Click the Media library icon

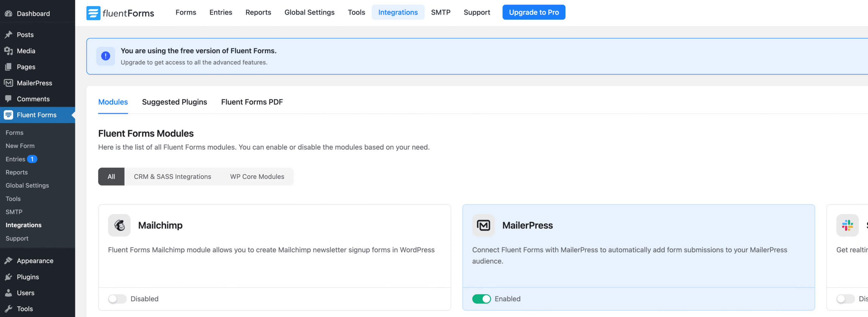(x=9, y=50)
